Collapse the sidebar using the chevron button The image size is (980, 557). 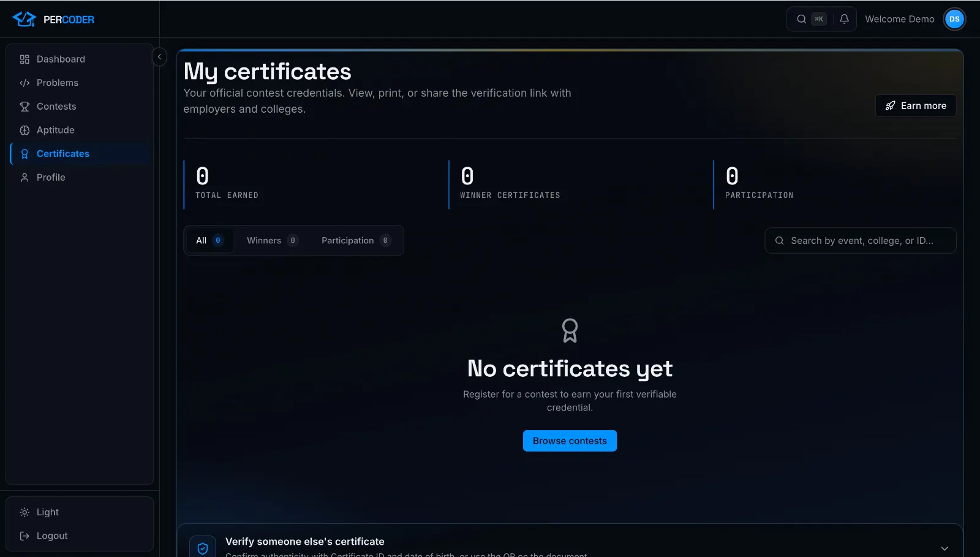click(x=159, y=57)
